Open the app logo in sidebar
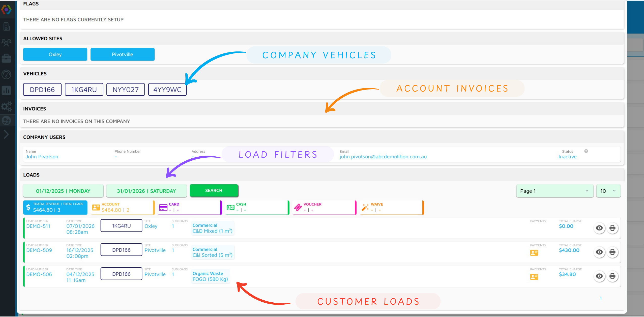The width and height of the screenshot is (644, 317). pos(6,10)
